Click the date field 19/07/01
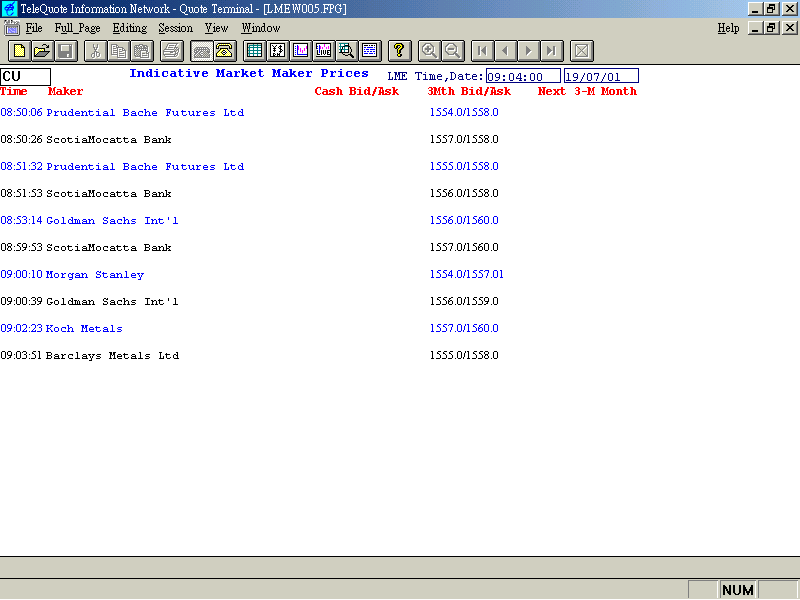The width and height of the screenshot is (800, 600). [601, 77]
